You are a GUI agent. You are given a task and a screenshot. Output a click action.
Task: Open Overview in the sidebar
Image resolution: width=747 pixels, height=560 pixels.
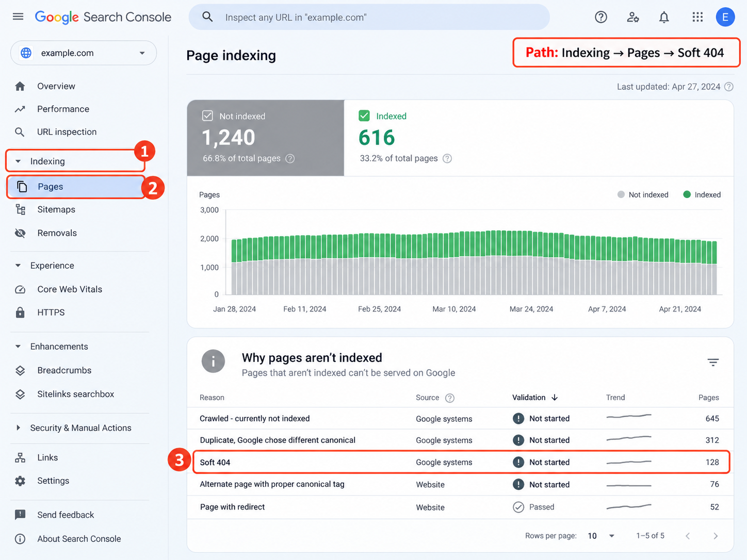56,86
